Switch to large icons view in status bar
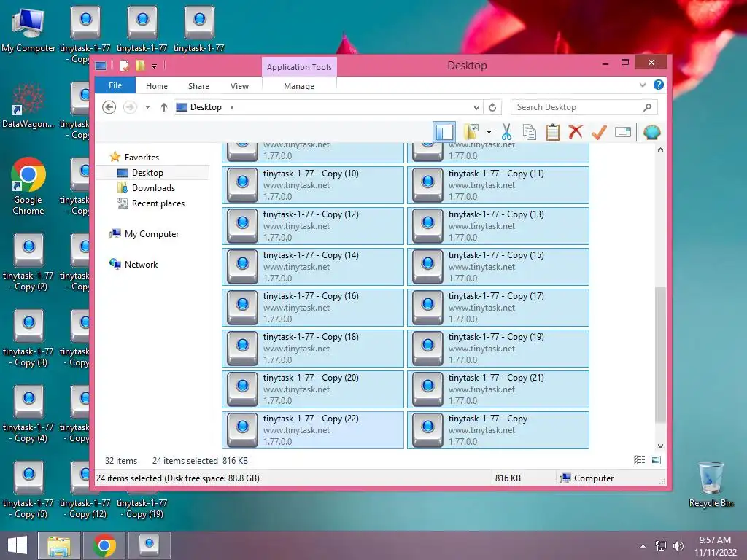The image size is (747, 560). 656,460
